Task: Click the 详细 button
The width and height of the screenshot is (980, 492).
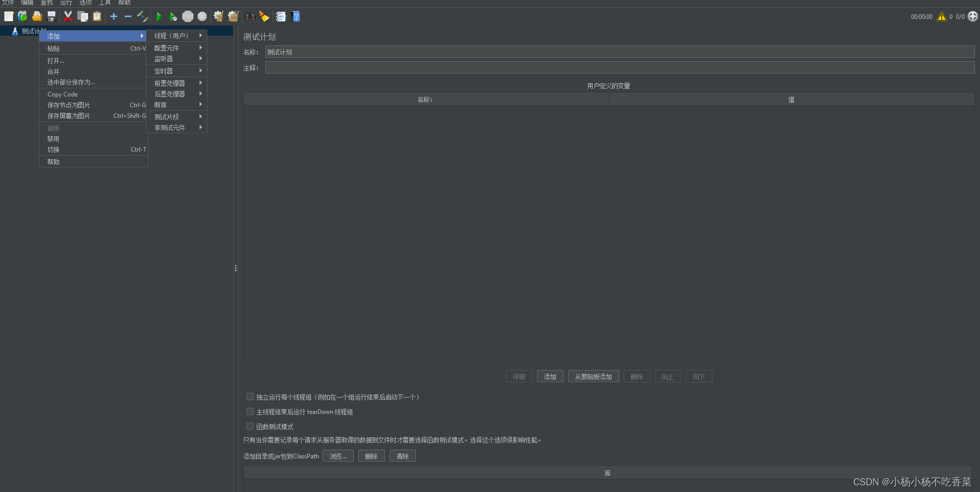Action: (x=519, y=377)
